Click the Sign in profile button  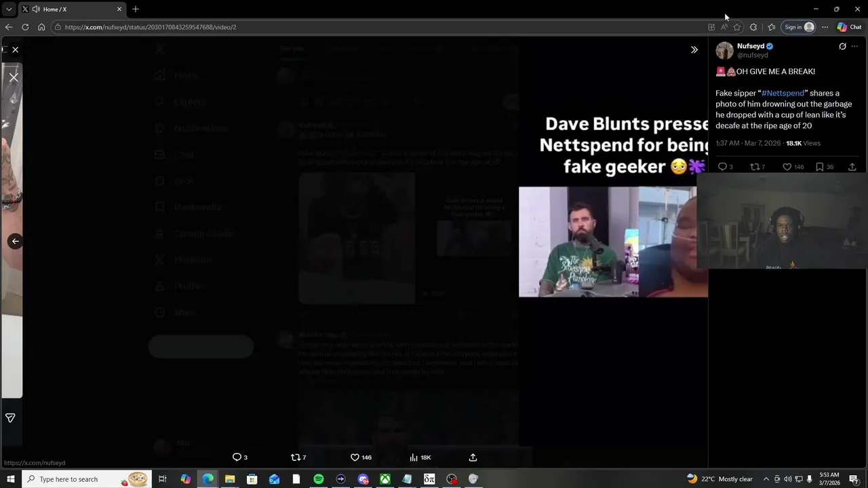799,27
